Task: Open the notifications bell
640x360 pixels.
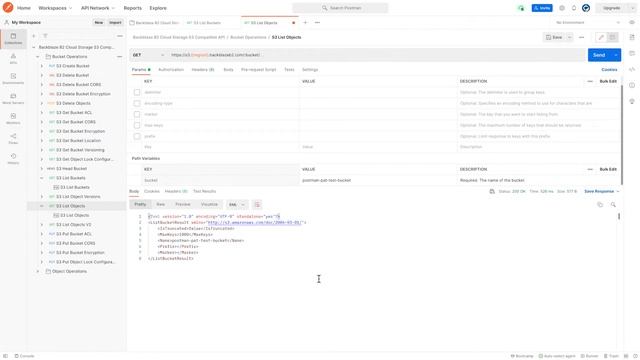Action: (x=573, y=8)
